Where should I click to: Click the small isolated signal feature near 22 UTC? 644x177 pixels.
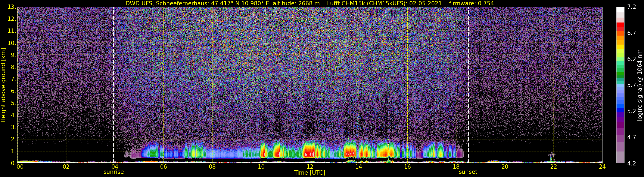552,157
